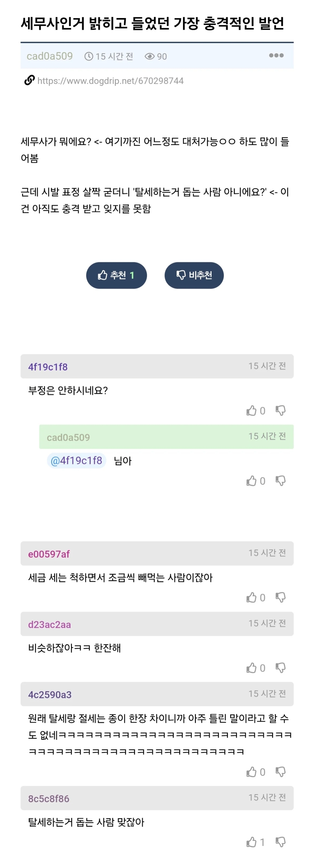314x868 pixels.
Task: Click the @4f19c1f8 mention tag
Action: [77, 461]
